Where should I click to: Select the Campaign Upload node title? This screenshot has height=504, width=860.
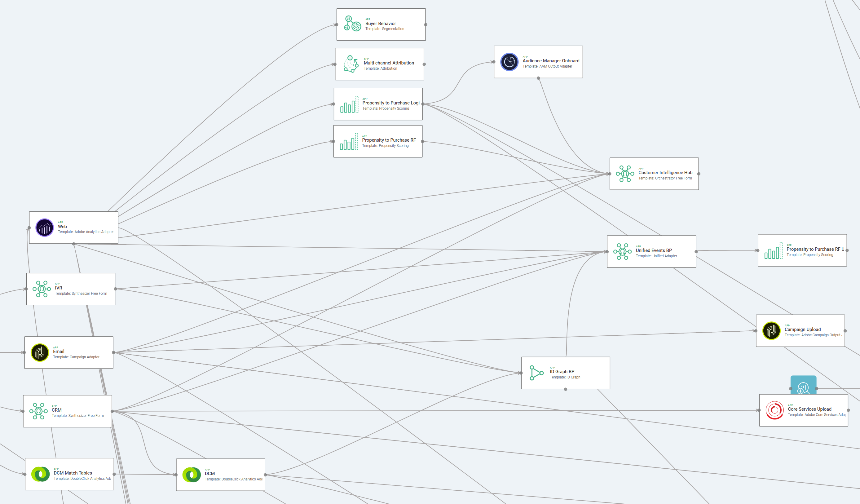coord(802,329)
